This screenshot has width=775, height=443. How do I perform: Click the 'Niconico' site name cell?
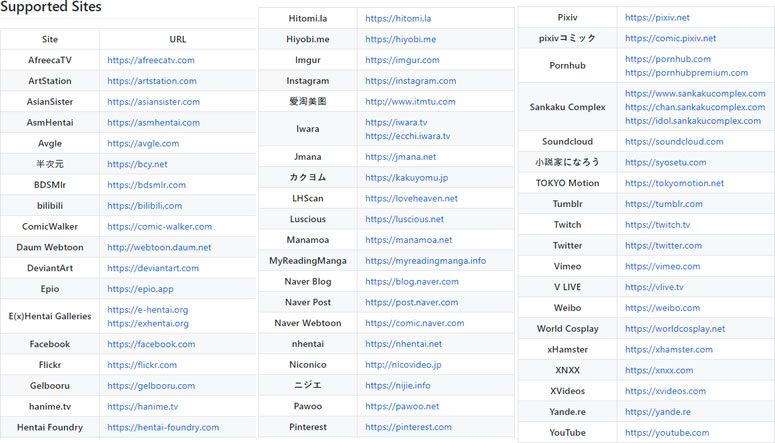point(308,364)
